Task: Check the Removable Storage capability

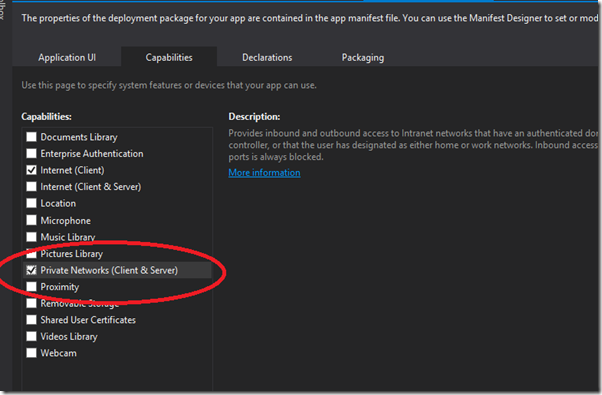Action: point(31,303)
